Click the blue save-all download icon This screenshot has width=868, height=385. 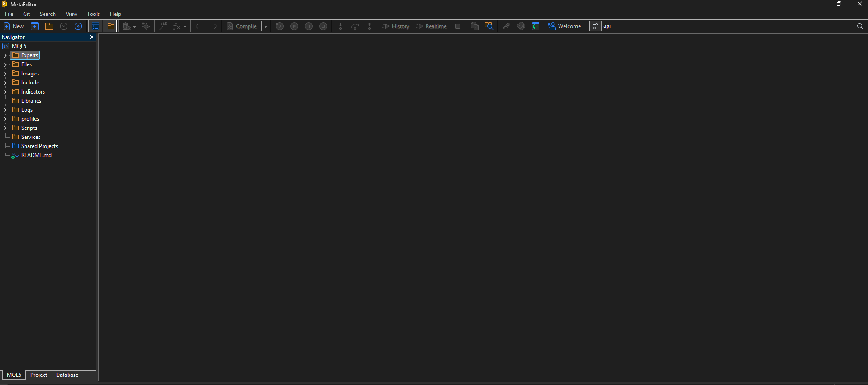(x=78, y=26)
